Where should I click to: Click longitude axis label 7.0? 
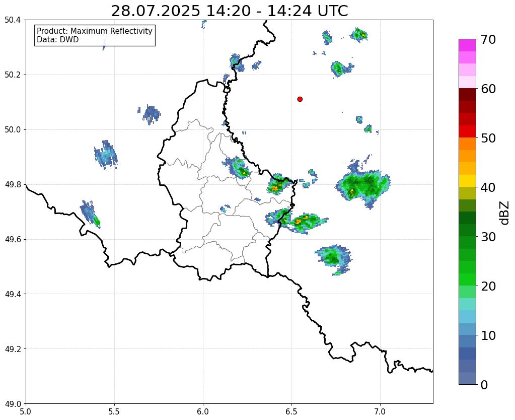pos(381,411)
